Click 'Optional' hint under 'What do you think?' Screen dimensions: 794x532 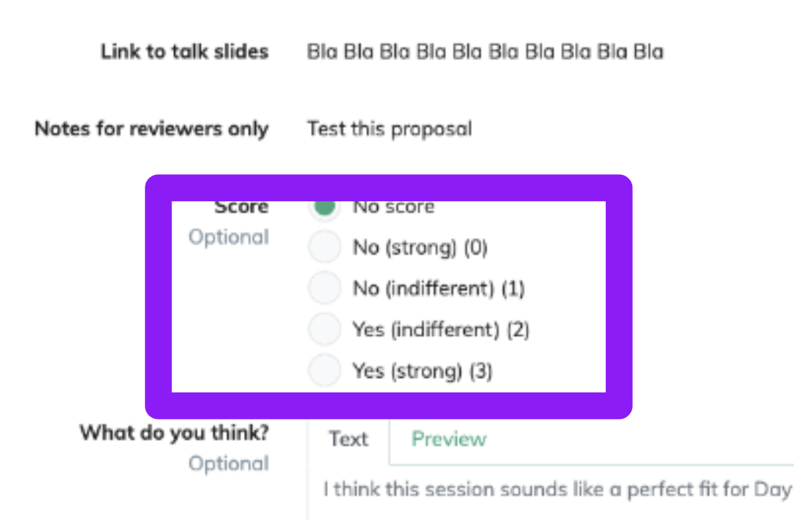(229, 463)
